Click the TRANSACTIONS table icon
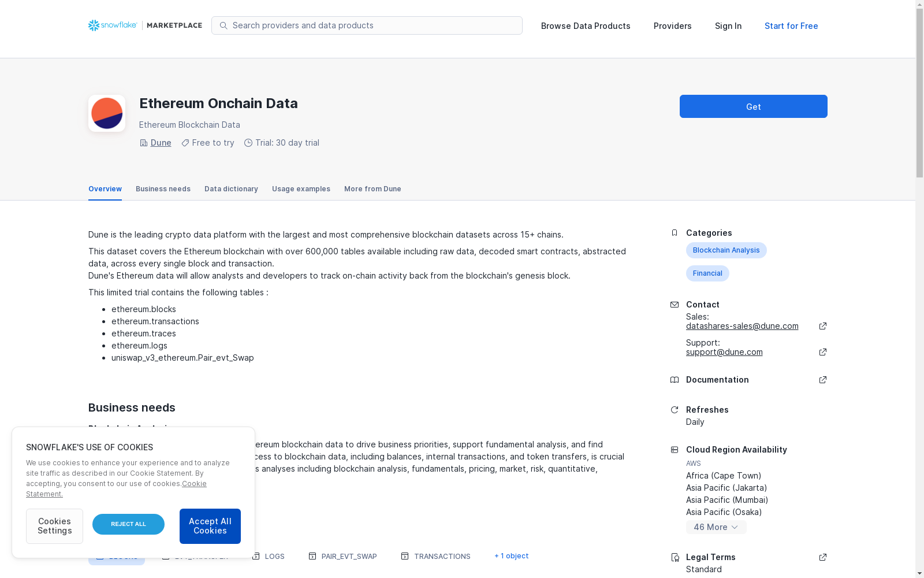924x578 pixels. coord(405,556)
